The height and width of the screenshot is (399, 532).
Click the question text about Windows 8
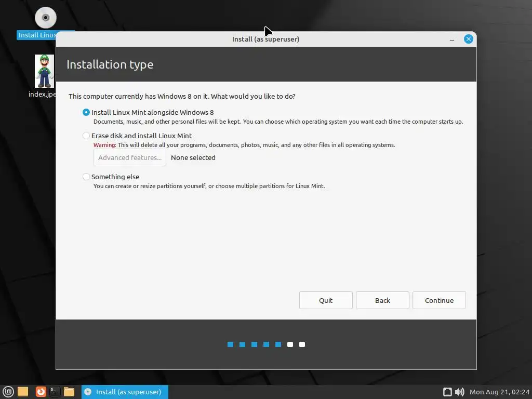click(x=182, y=96)
